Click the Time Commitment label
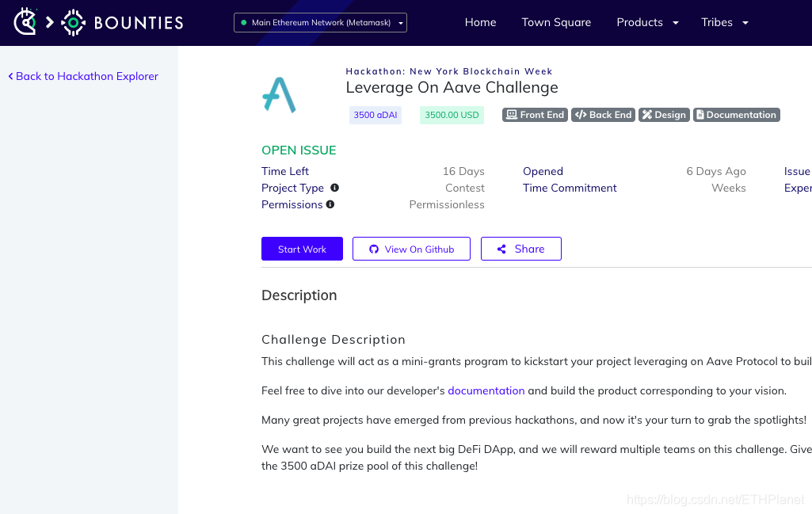This screenshot has height=514, width=812. (570, 188)
